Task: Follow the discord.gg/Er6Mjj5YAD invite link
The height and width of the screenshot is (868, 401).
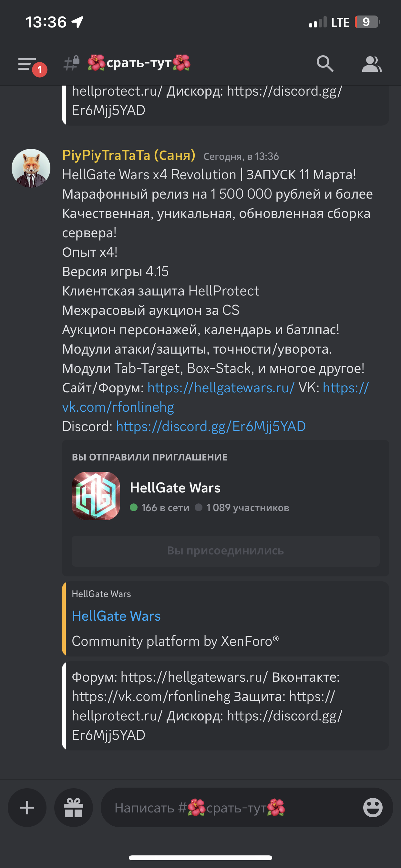Action: pyautogui.click(x=211, y=426)
